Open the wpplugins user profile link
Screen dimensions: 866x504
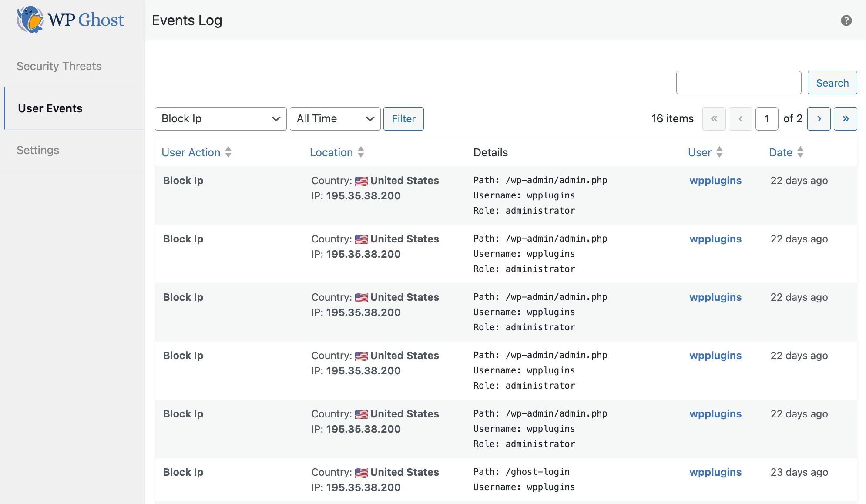coord(715,180)
